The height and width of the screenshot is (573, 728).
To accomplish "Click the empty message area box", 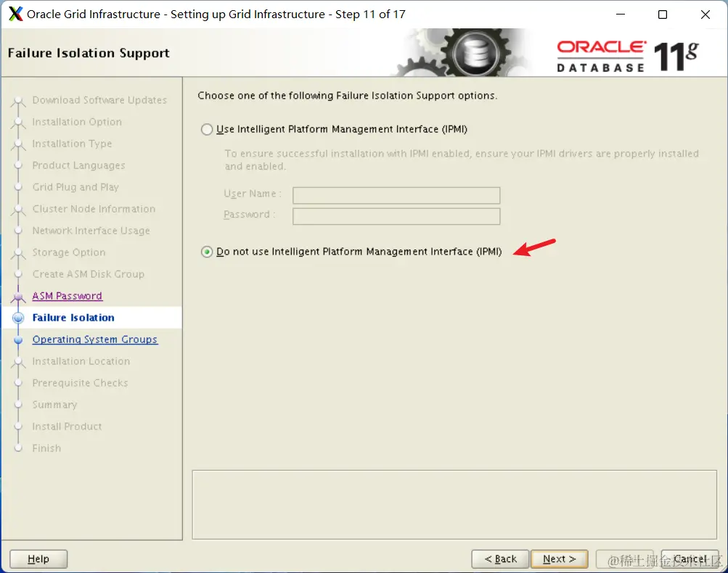I will 454,505.
